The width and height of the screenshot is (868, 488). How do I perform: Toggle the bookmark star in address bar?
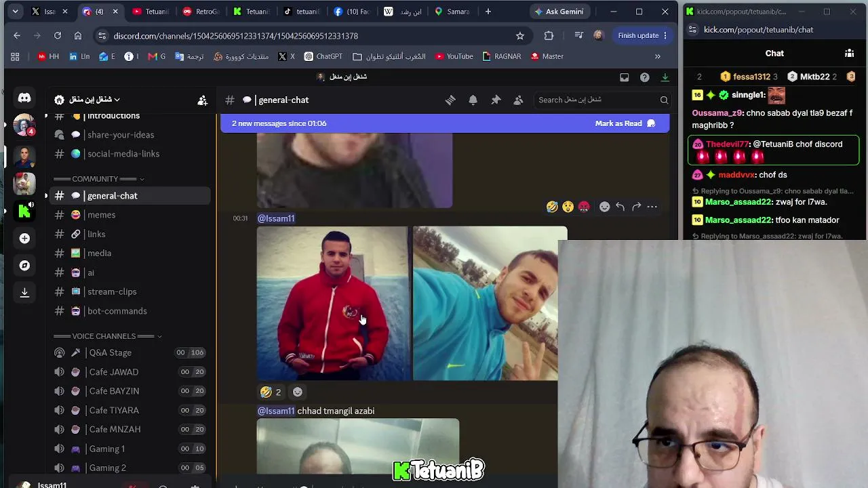520,35
